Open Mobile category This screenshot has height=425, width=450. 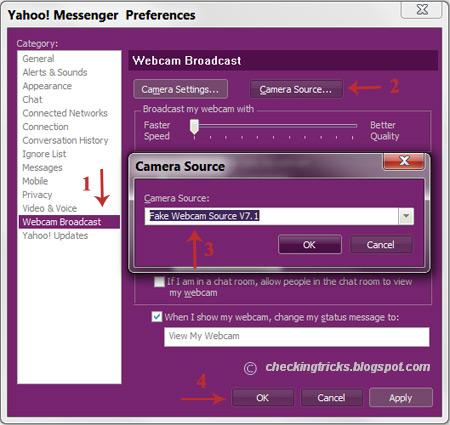tap(35, 181)
